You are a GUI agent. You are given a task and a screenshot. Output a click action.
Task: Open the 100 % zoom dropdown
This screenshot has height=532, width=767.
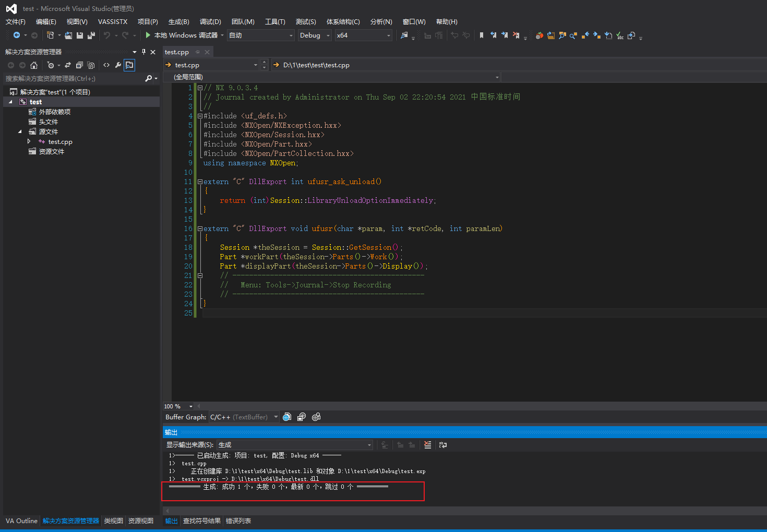coord(190,406)
